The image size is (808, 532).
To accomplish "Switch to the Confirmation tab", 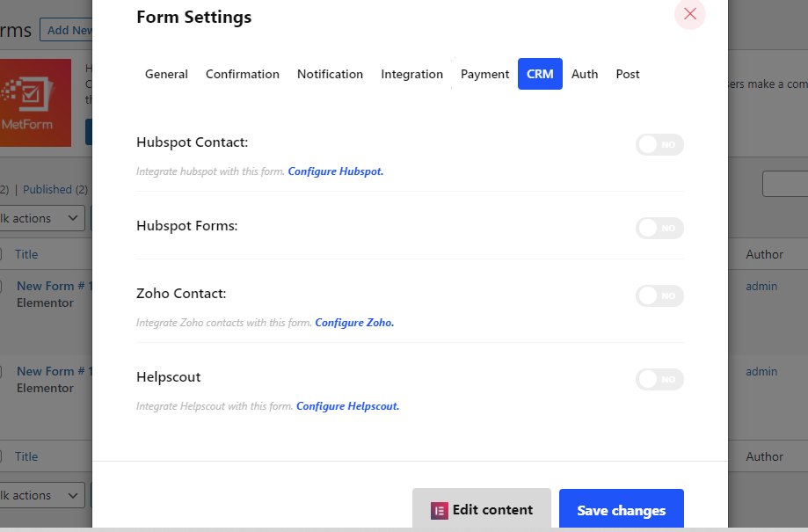I will coord(242,74).
